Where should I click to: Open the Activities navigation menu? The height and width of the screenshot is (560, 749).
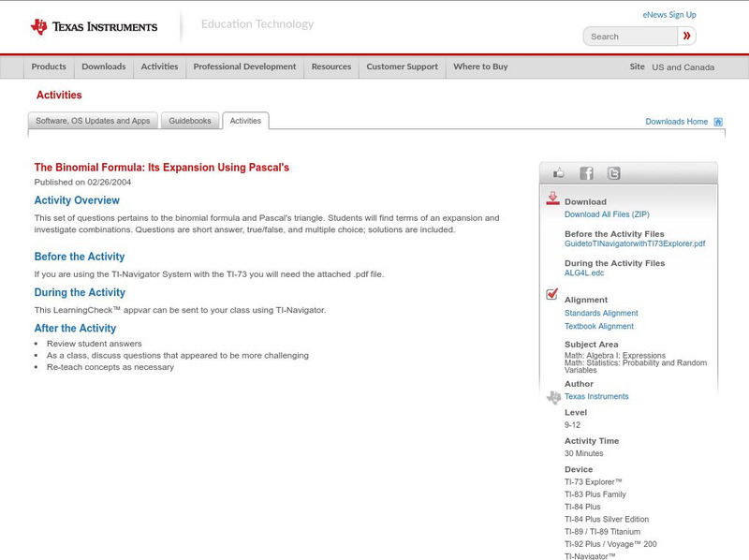click(x=159, y=66)
